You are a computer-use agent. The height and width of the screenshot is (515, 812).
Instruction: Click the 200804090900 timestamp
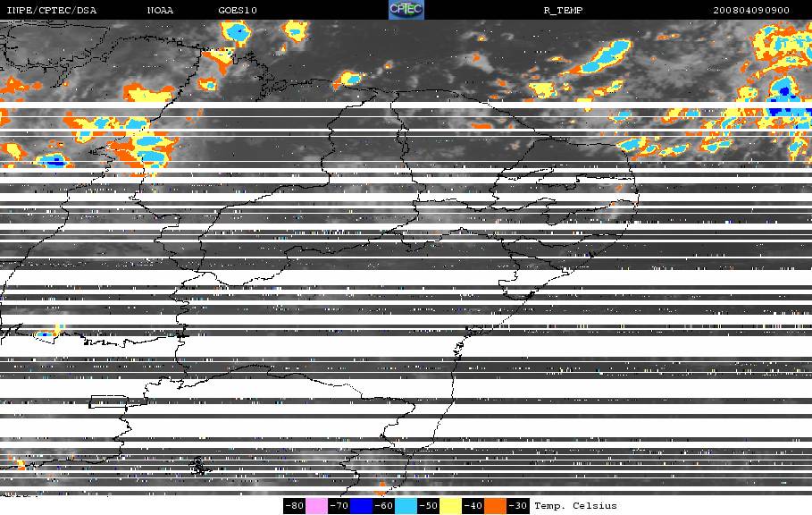tap(751, 11)
